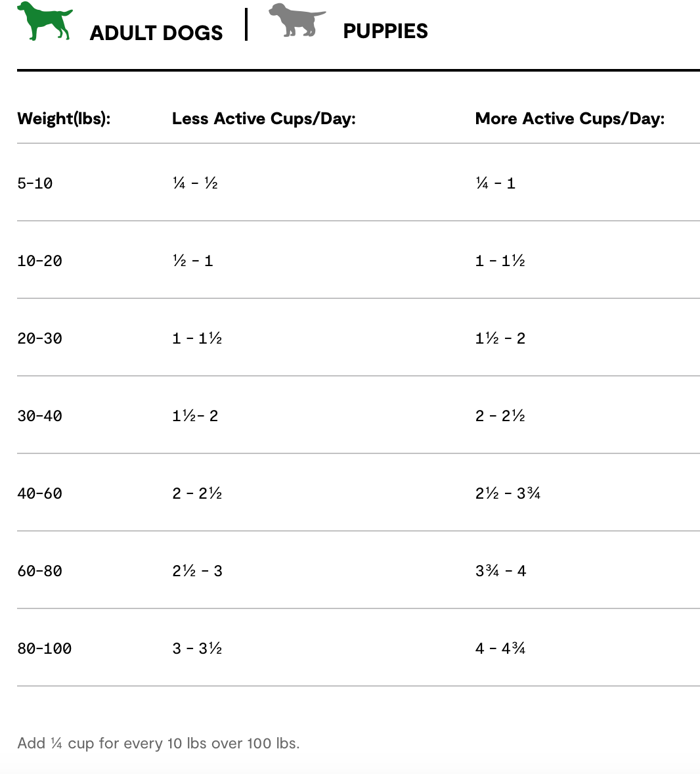
Task: Select the More Active Cups/Day header
Action: 569,119
